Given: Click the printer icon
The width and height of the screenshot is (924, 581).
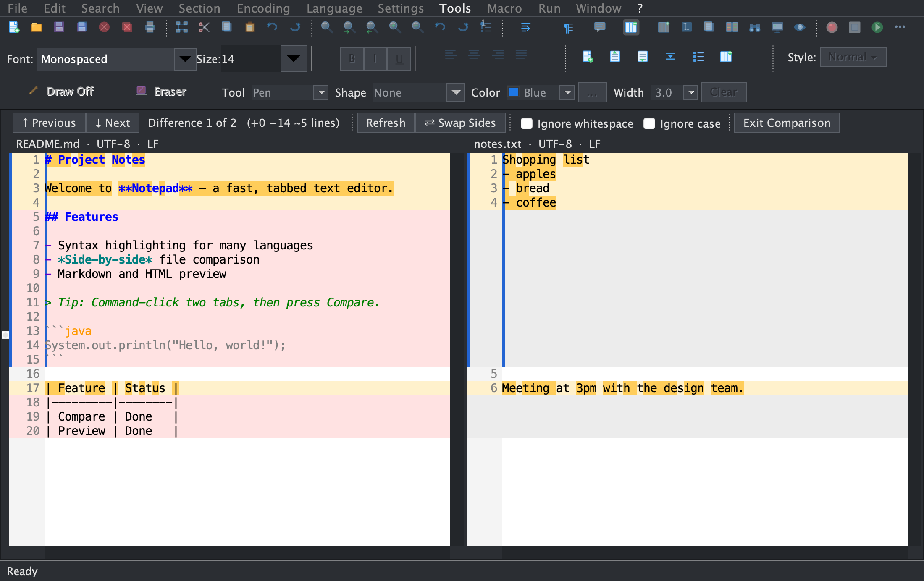Looking at the screenshot, I should [150, 27].
